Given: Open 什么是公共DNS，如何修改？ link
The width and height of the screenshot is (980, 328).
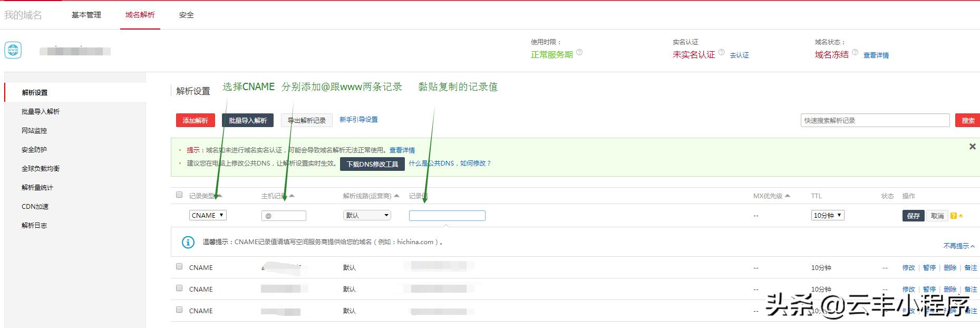Looking at the screenshot, I should point(450,163).
